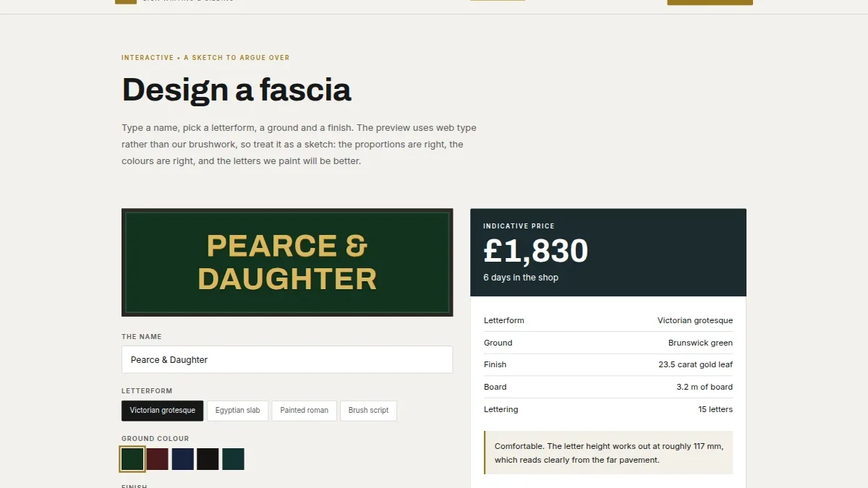Click the '6 days in the shop' text
The image size is (868, 488).
tap(521, 278)
